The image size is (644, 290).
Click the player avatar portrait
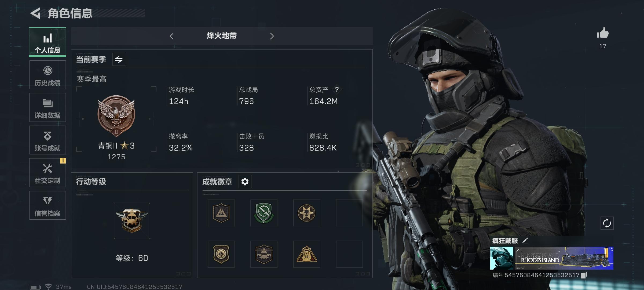(502, 258)
